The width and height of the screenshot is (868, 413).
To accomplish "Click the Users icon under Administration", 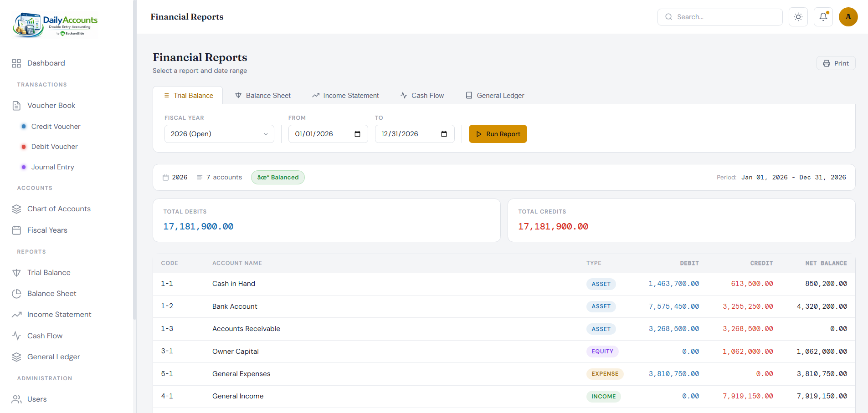I will [x=16, y=399].
